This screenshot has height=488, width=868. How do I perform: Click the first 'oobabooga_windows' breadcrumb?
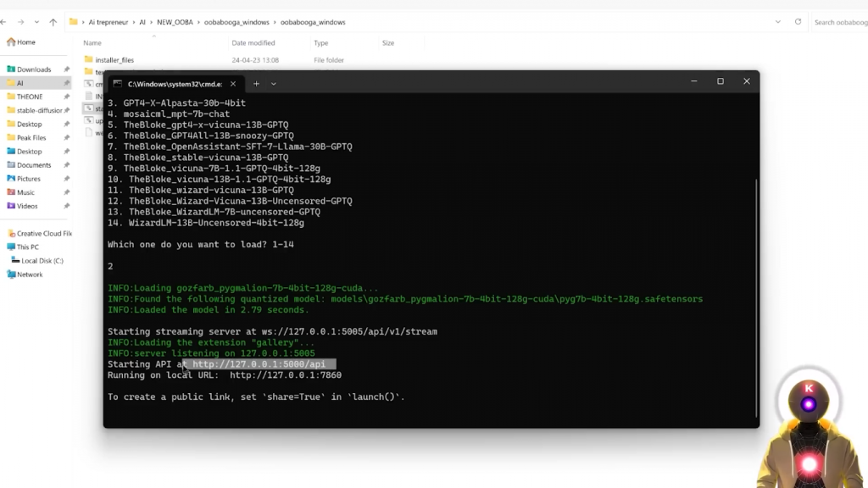(x=236, y=22)
